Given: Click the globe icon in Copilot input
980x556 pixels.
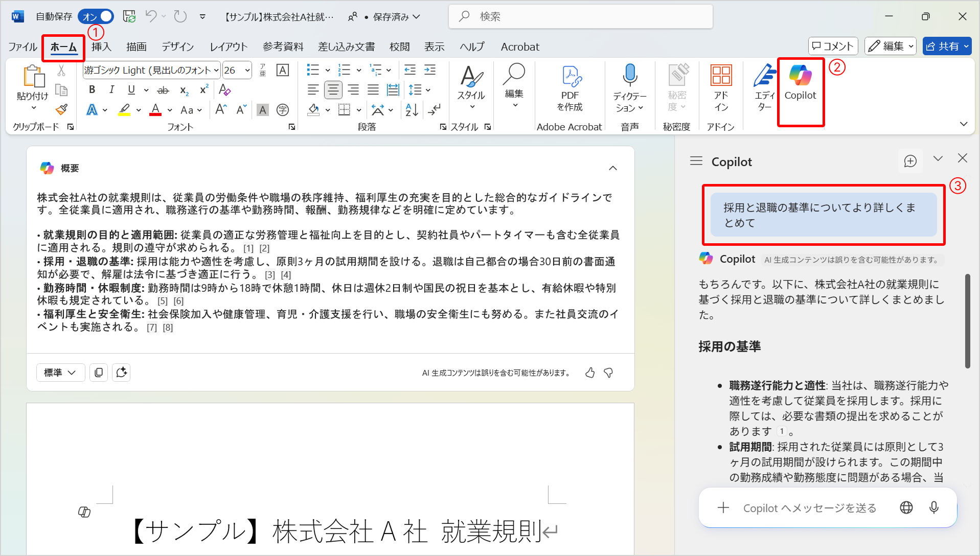Looking at the screenshot, I should point(906,507).
